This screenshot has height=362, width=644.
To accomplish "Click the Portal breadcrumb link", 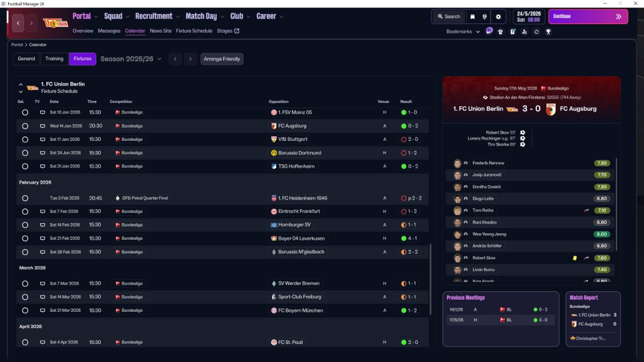I will tap(17, 45).
